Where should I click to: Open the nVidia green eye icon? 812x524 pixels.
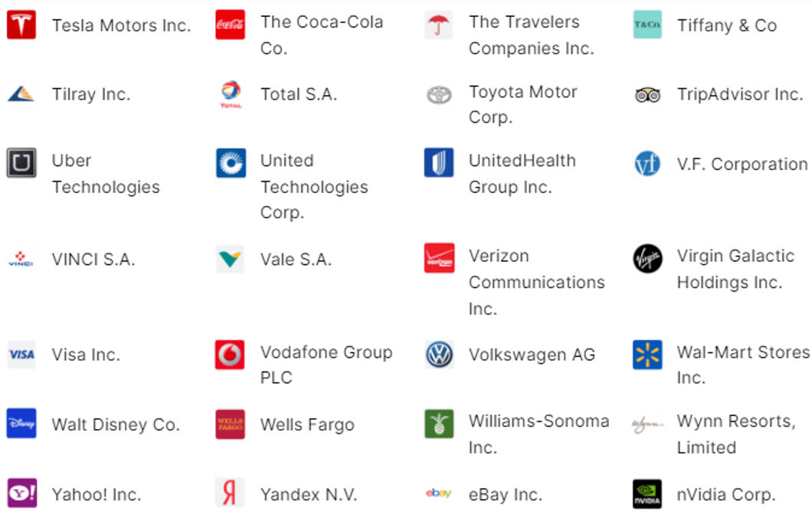(x=647, y=494)
